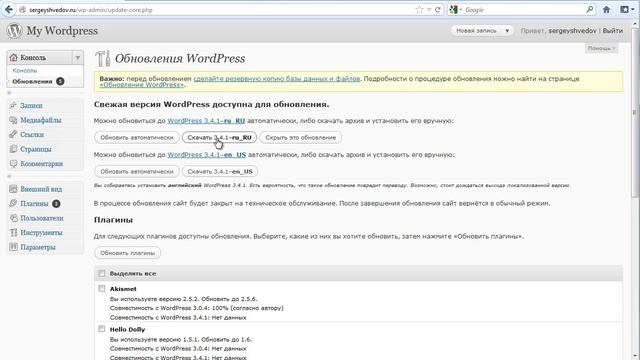Click the My Wordpress site title
Image resolution: width=640 pixels, height=360 pixels.
(x=62, y=31)
